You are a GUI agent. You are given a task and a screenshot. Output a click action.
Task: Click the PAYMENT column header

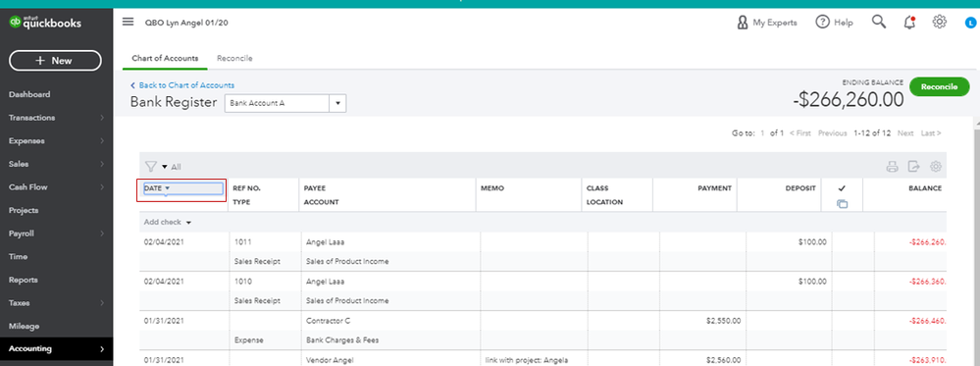click(714, 188)
